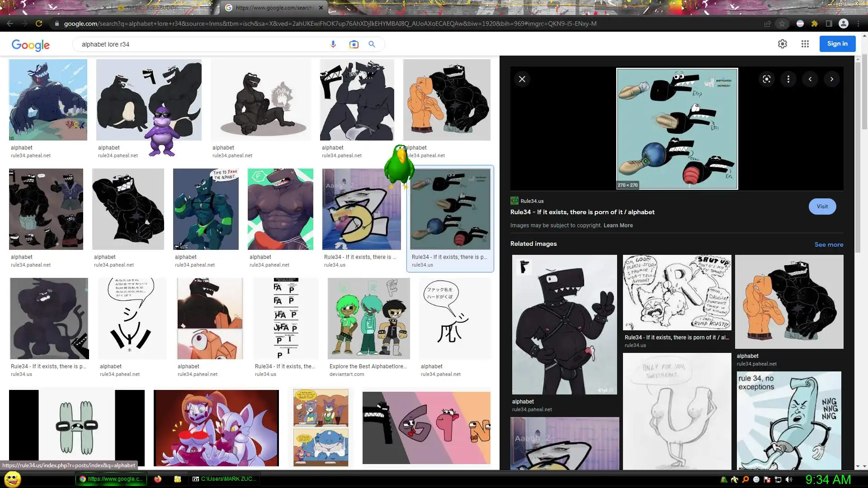Go to the next preview image

coord(832,79)
